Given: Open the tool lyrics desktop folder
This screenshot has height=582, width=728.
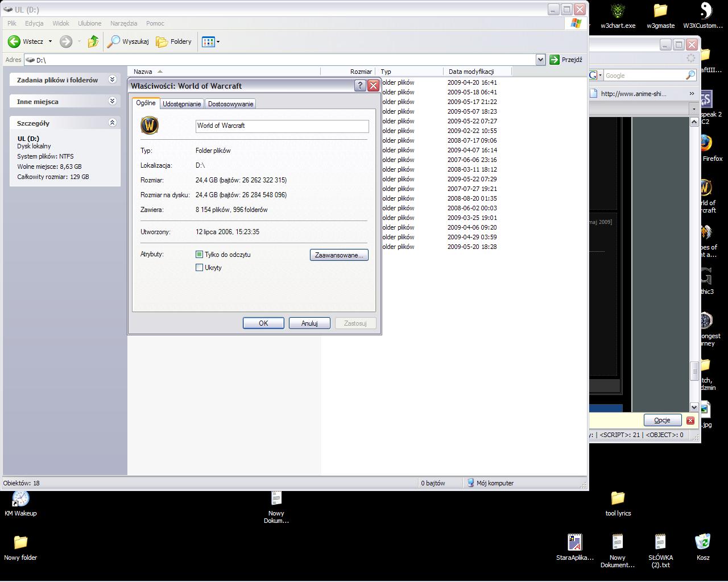Looking at the screenshot, I should point(618,498).
